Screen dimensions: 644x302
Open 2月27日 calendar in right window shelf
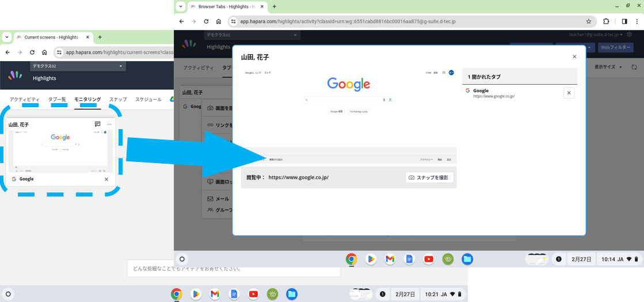(581, 259)
